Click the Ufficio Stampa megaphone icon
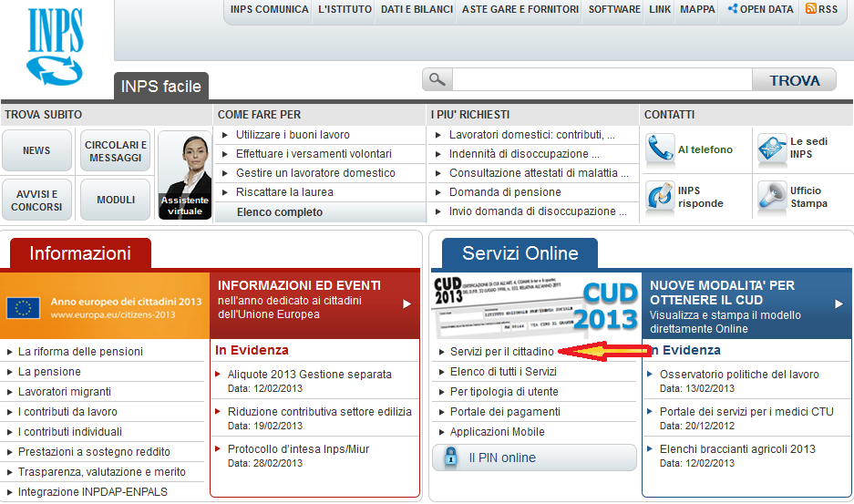Screen dimensions: 854x504 click(x=772, y=197)
